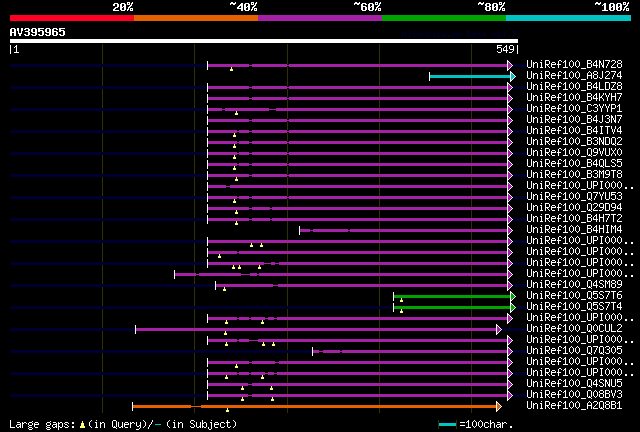Click the green arrowhead ending the Q5S7T6 bar
640x432 pixels.
(513, 296)
